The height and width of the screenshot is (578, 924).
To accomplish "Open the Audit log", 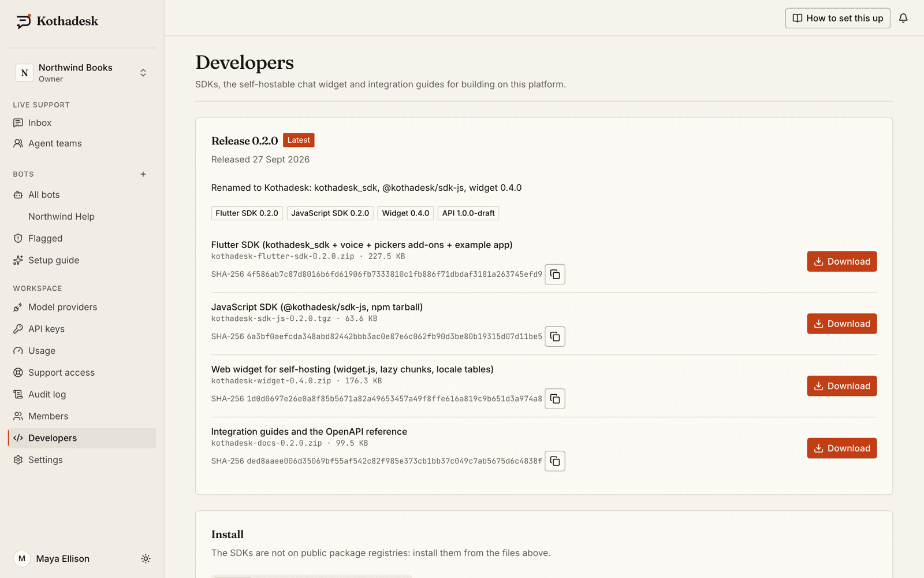I will point(81,394).
